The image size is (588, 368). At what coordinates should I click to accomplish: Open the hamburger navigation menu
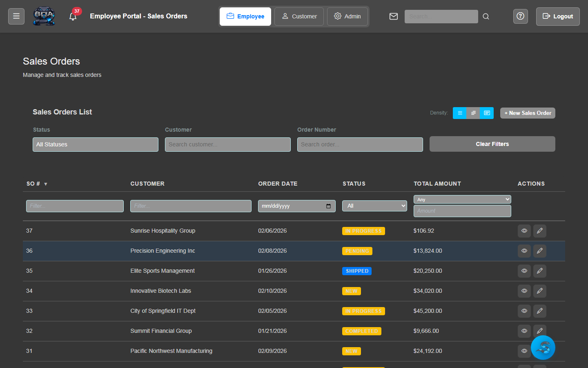click(x=16, y=16)
